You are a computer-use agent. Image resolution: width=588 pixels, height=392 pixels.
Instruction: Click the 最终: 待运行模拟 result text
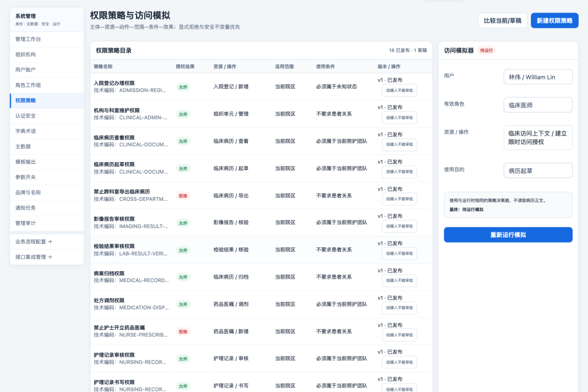coord(467,210)
